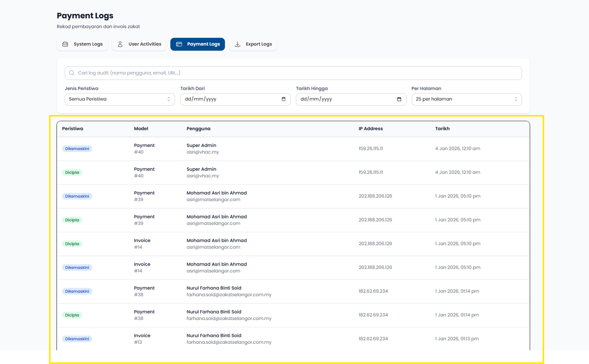Click the User Activities person icon
This screenshot has width=589, height=364.
pos(120,44)
